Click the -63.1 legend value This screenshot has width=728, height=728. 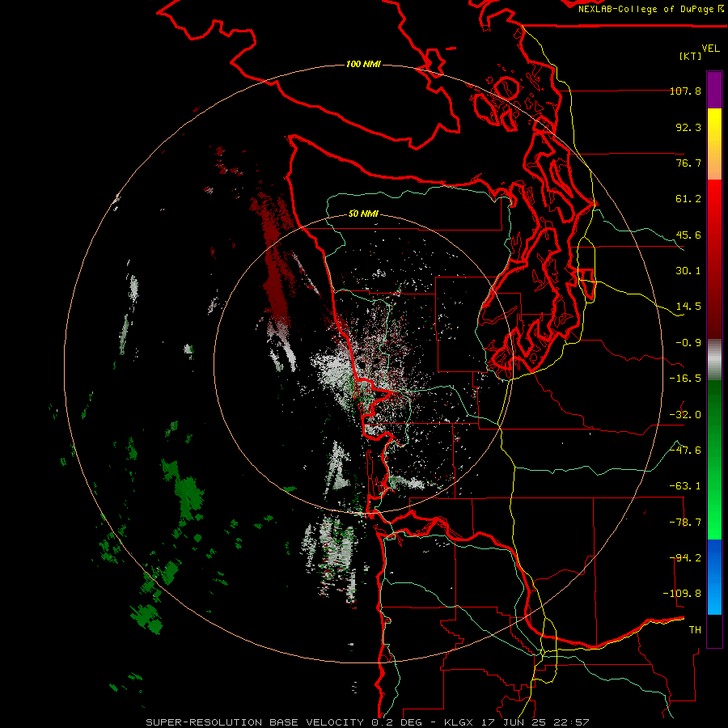(685, 486)
